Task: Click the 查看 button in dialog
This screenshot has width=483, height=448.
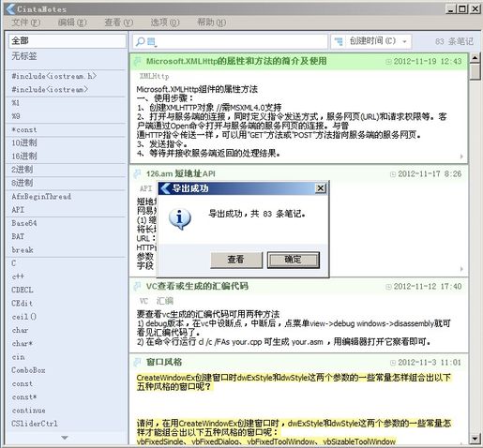Action: click(x=236, y=260)
